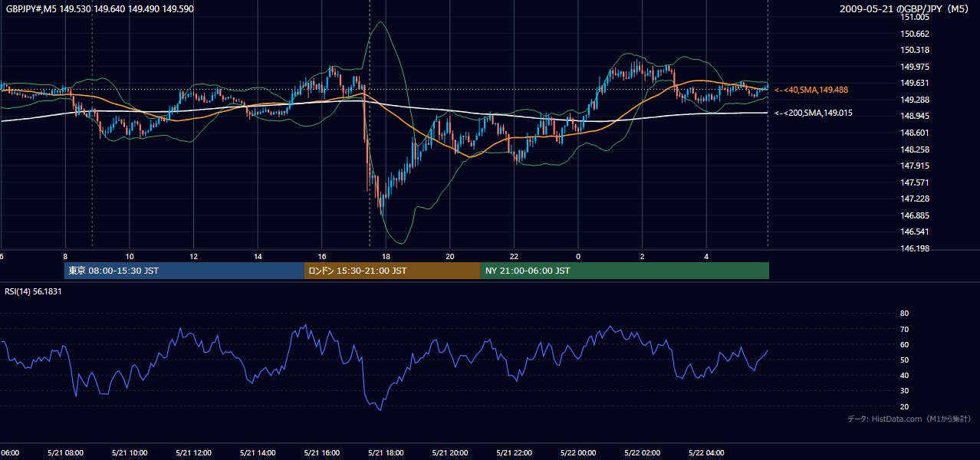Click RSI scale value 20

pyautogui.click(x=904, y=406)
